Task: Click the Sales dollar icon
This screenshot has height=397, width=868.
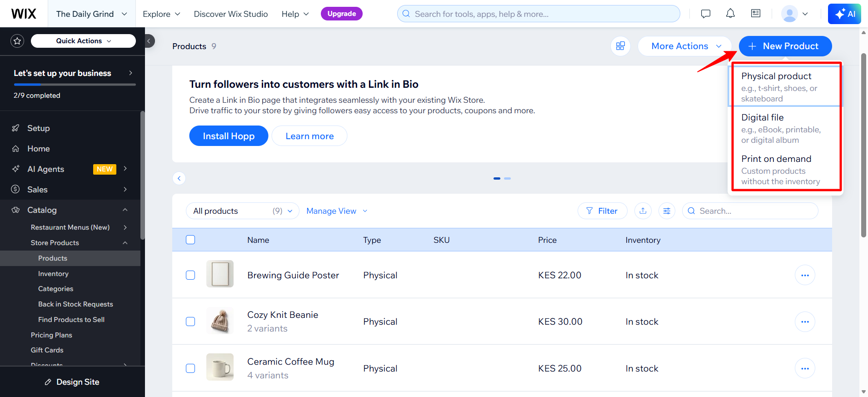Action: click(15, 189)
